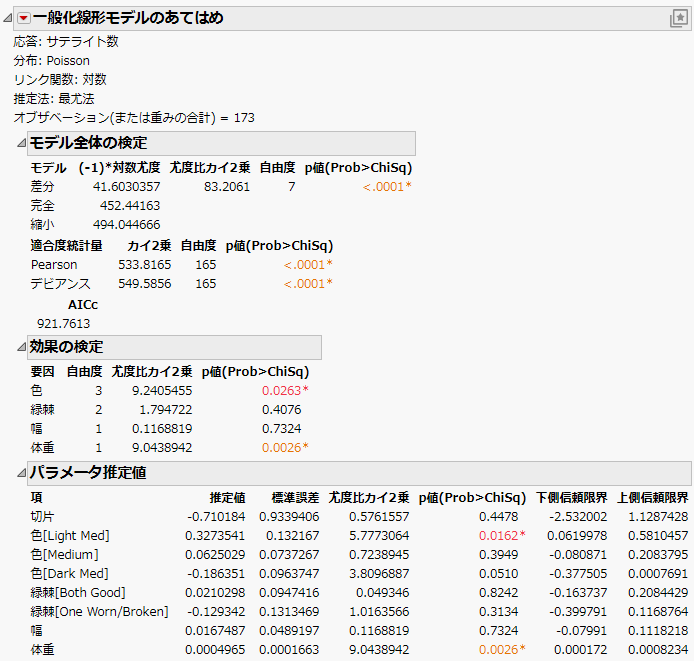Open the red triangle menu beside 一般化線形モデルのあてはめ

pos(24,18)
